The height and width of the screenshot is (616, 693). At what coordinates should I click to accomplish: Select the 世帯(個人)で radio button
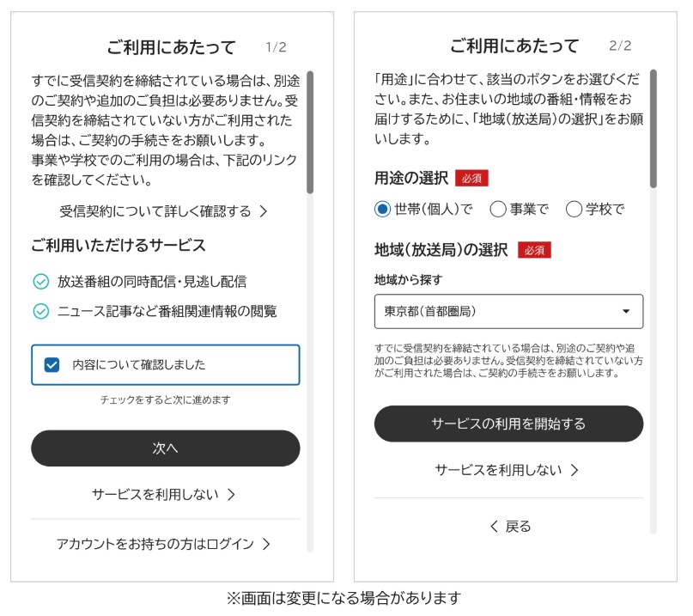[383, 209]
